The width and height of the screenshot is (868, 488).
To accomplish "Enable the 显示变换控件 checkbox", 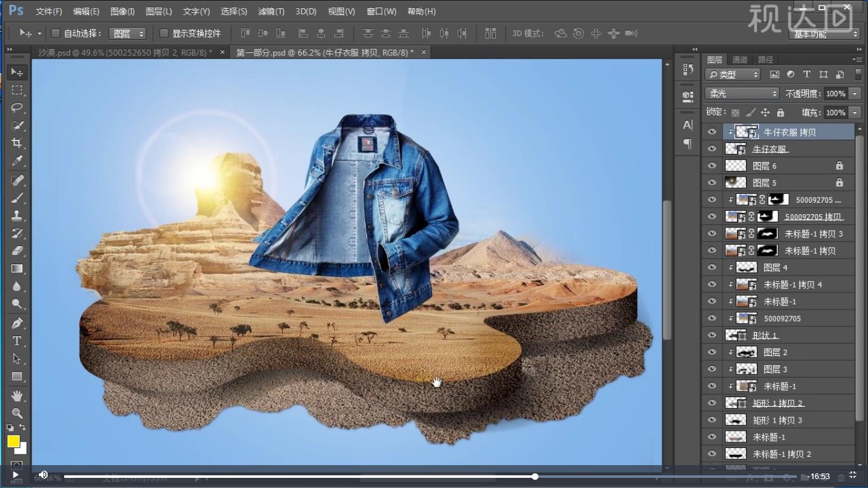I will pyautogui.click(x=164, y=33).
